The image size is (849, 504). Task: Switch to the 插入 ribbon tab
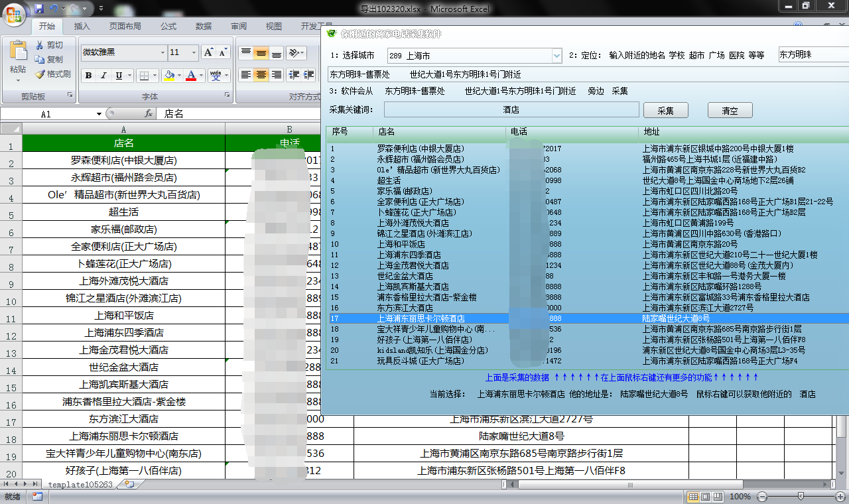click(x=82, y=27)
